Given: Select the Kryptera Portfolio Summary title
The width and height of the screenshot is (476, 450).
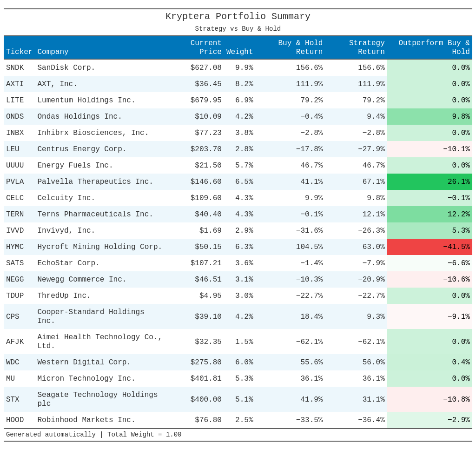Looking at the screenshot, I should tap(238, 16).
